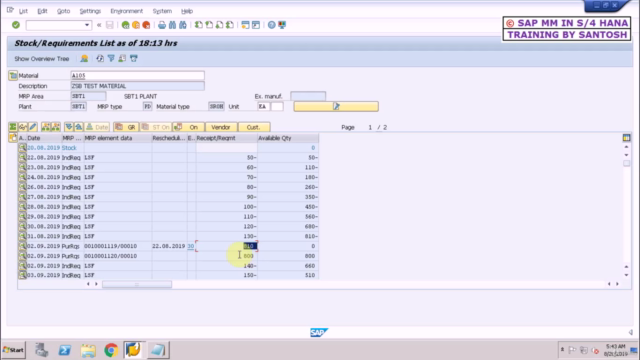The width and height of the screenshot is (640, 360).
Task: Click the GR button
Action: [126, 127]
